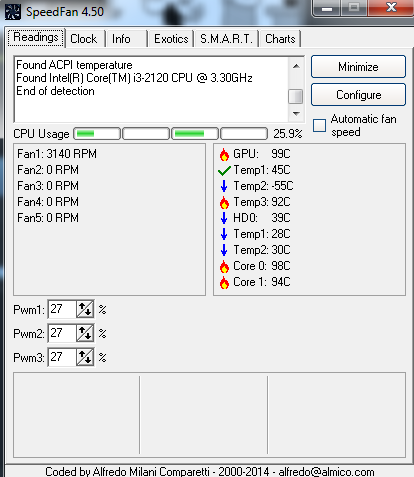
Task: Click the GPU 99C flame icon
Action: point(224,154)
